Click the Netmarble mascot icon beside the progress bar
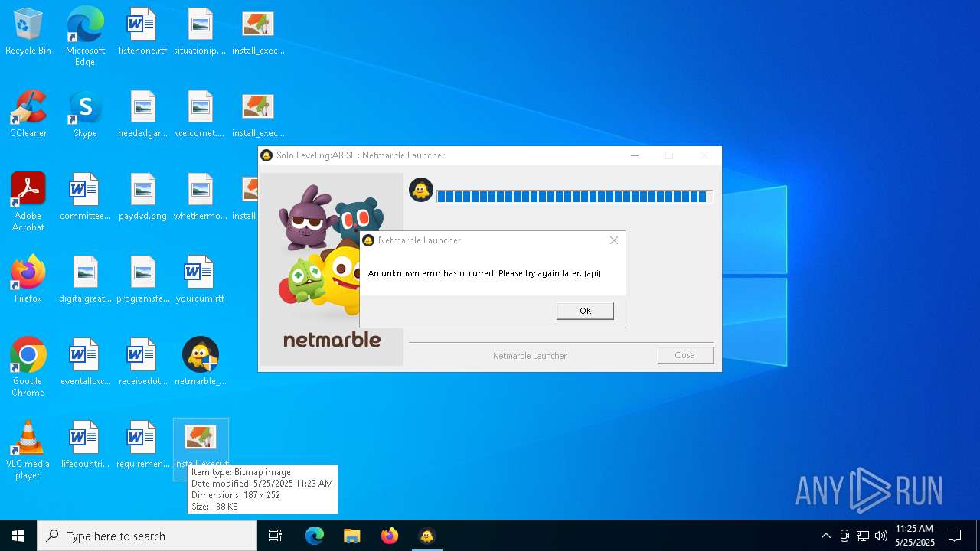This screenshot has height=551, width=980. (x=421, y=190)
